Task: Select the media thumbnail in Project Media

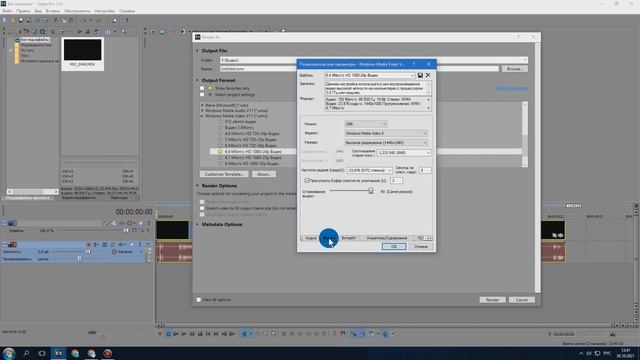Action: [82, 54]
